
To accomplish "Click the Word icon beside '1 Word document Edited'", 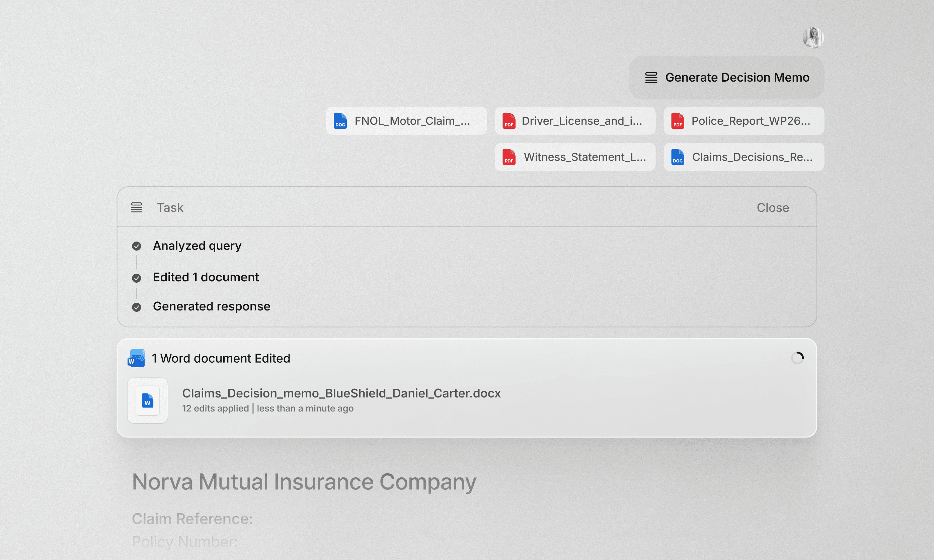I will coord(136,358).
